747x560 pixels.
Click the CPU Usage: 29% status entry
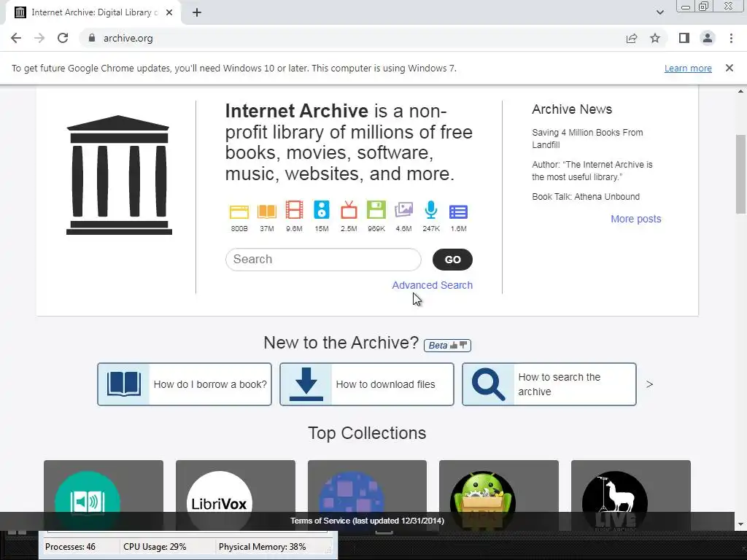pos(155,547)
